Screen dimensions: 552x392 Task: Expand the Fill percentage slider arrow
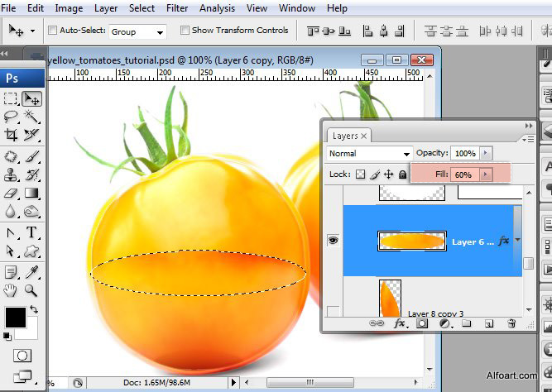coord(486,174)
